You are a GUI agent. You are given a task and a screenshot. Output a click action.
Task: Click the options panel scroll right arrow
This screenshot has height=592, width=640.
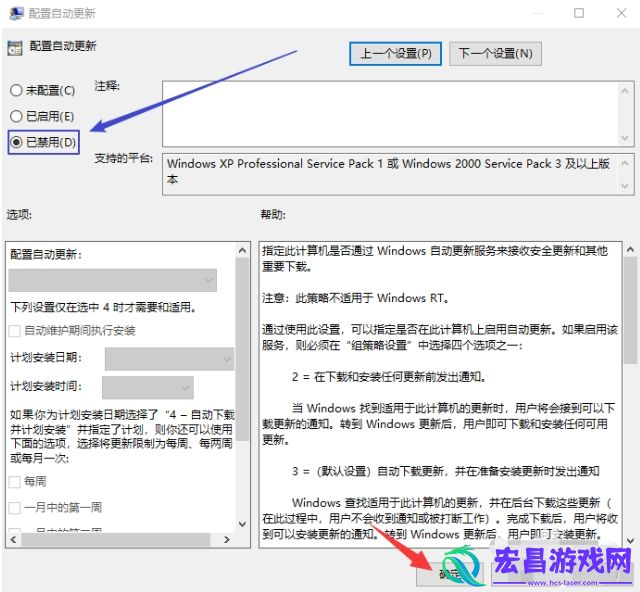pos(227,540)
